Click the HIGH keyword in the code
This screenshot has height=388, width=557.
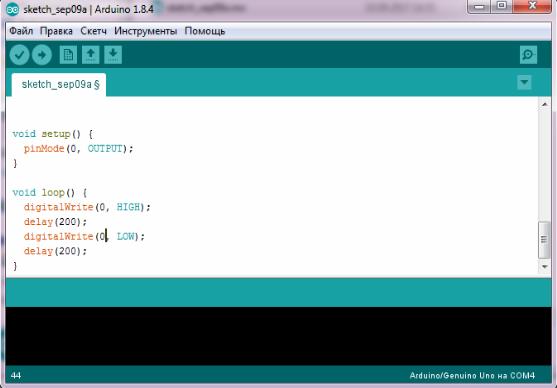pos(128,207)
